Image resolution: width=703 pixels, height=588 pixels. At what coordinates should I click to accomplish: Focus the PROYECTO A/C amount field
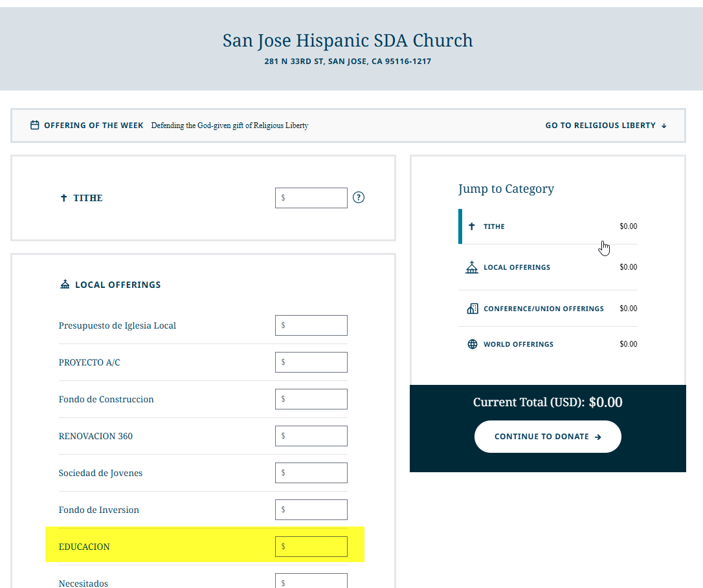pos(311,362)
